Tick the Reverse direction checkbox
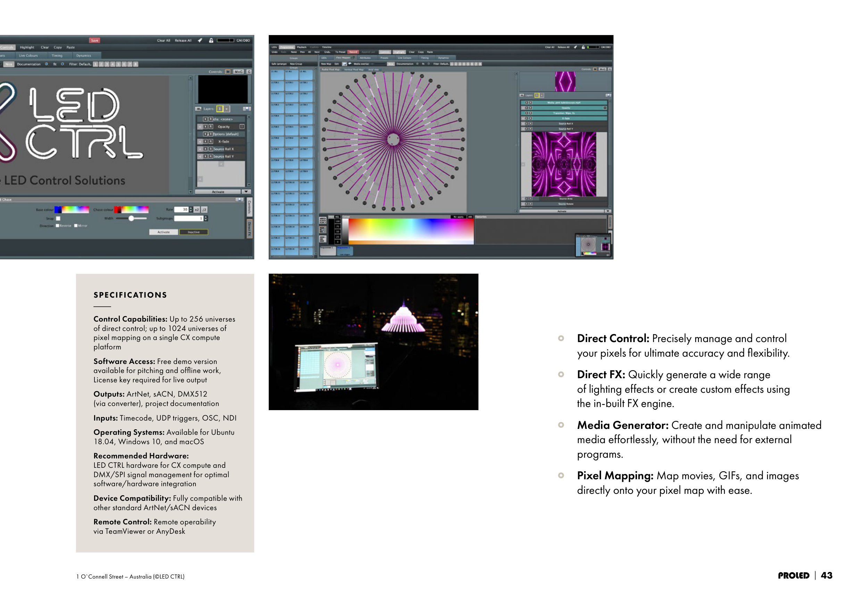This screenshot has height=614, width=868. point(58,226)
